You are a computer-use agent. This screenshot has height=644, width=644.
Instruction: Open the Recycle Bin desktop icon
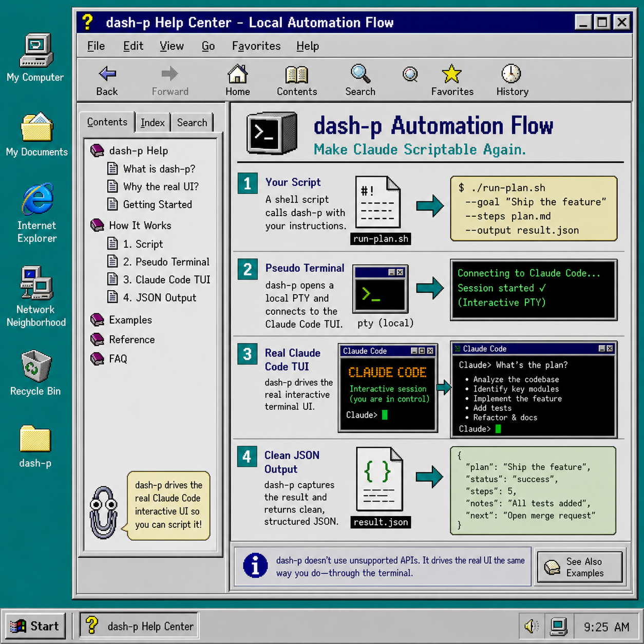[36, 366]
